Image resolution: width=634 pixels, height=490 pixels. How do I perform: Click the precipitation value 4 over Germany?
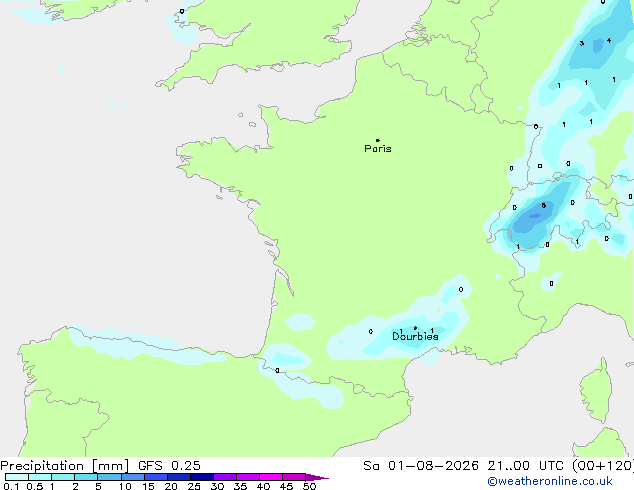click(609, 40)
